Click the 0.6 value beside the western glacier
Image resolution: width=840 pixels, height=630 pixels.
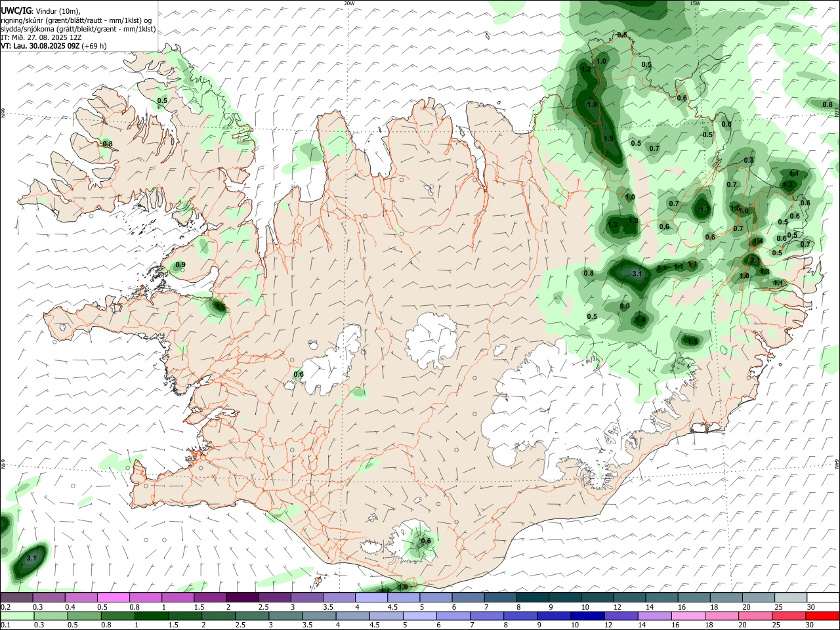coord(299,374)
